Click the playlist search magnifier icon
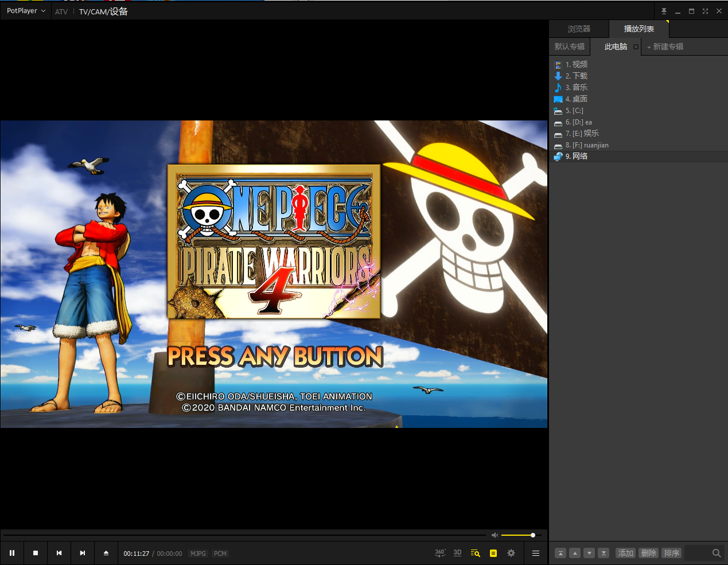Image resolution: width=728 pixels, height=565 pixels. tap(717, 553)
